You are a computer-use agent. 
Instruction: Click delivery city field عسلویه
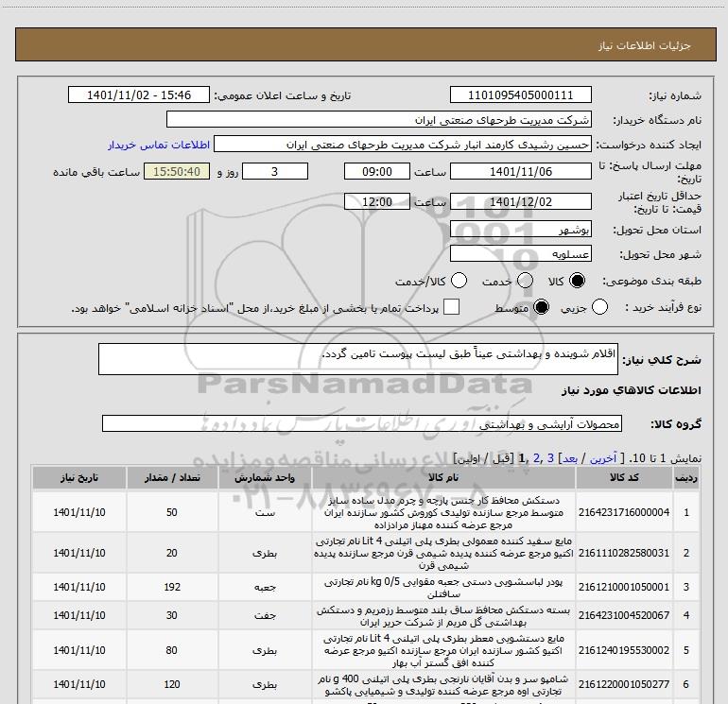(x=520, y=254)
